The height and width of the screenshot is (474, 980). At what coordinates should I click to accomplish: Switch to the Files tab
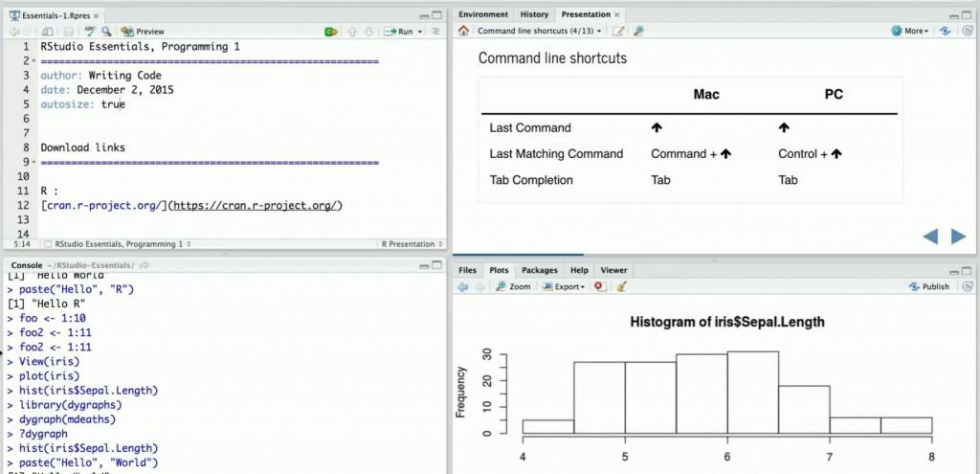click(x=467, y=270)
